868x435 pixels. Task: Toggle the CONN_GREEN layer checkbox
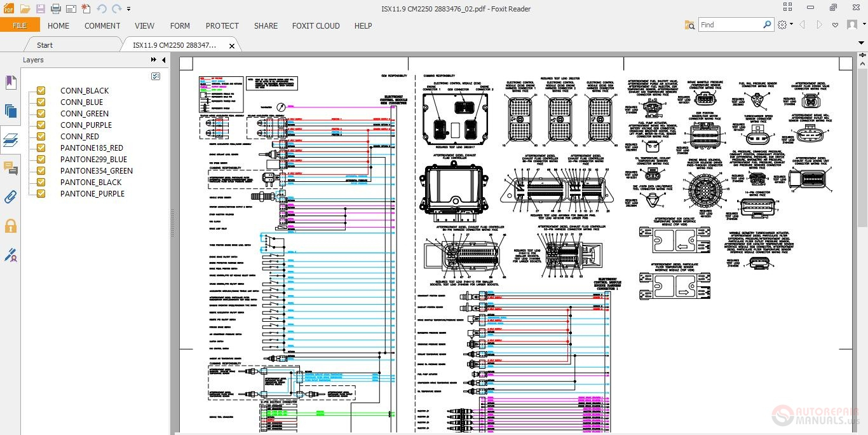click(41, 113)
